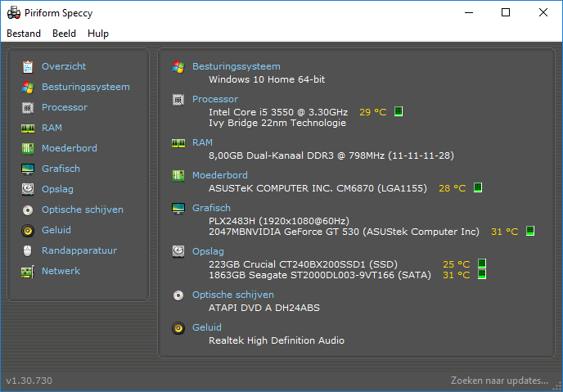Click the Windows flag icon in summary panel
Image resolution: width=563 pixels, height=392 pixels.
[x=178, y=67]
